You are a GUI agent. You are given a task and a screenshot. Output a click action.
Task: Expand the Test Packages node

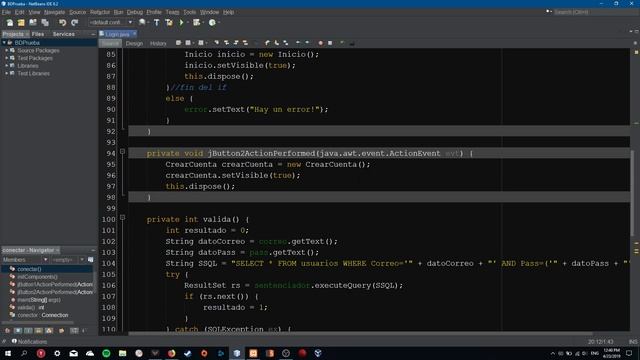pyautogui.click(x=7, y=58)
